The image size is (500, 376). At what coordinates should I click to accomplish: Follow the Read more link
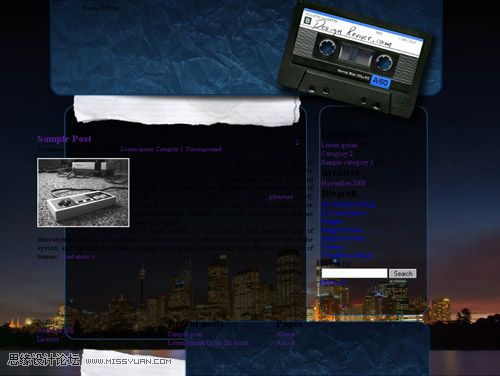coord(77,257)
